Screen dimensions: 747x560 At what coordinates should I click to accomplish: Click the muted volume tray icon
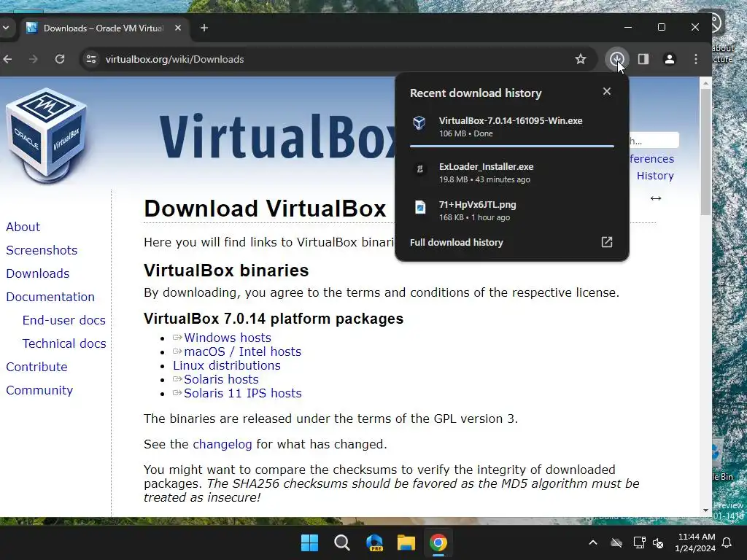click(x=658, y=542)
